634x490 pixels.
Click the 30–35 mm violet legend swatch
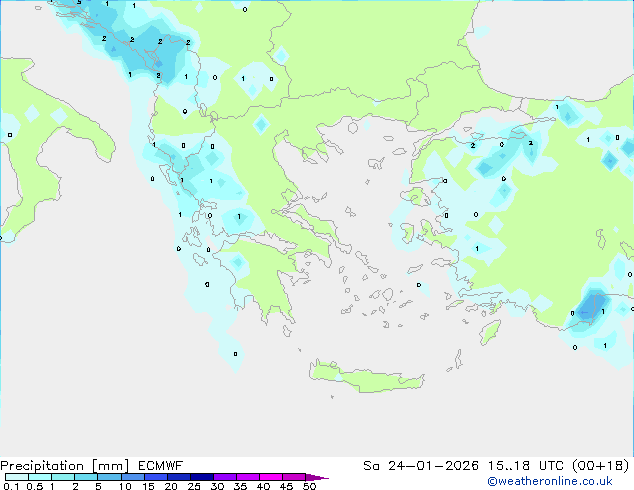pyautogui.click(x=225, y=477)
